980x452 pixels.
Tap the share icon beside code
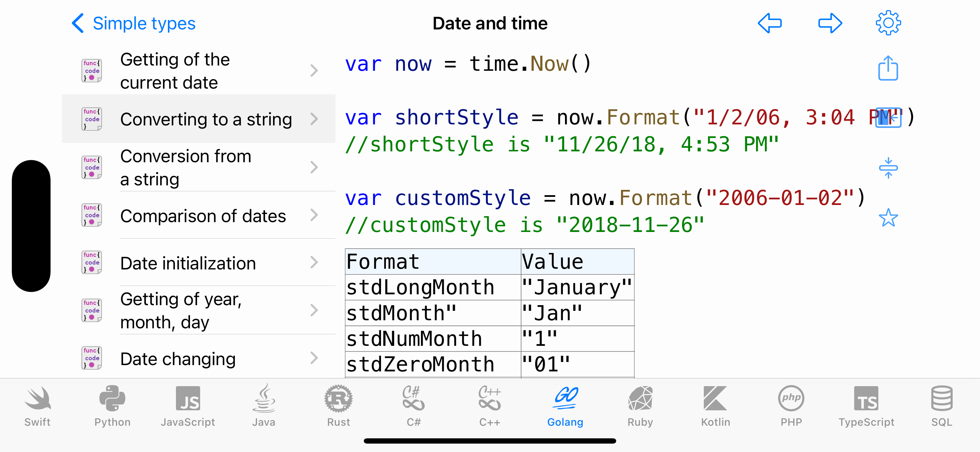coord(888,68)
